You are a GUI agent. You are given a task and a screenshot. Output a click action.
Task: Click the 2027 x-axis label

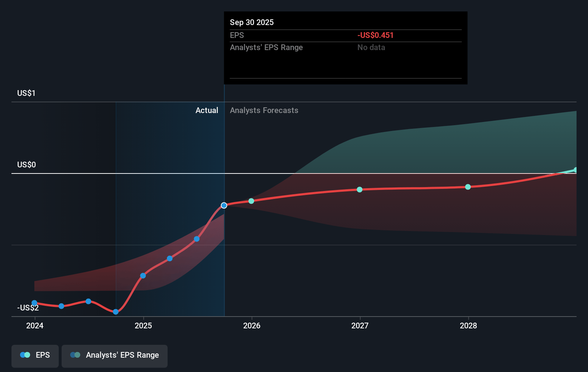point(360,325)
